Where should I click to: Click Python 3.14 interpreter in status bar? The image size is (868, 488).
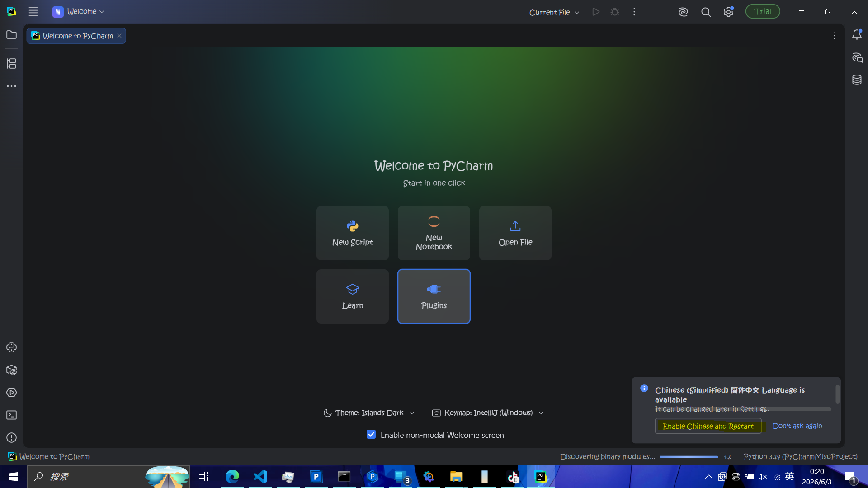coord(801,457)
